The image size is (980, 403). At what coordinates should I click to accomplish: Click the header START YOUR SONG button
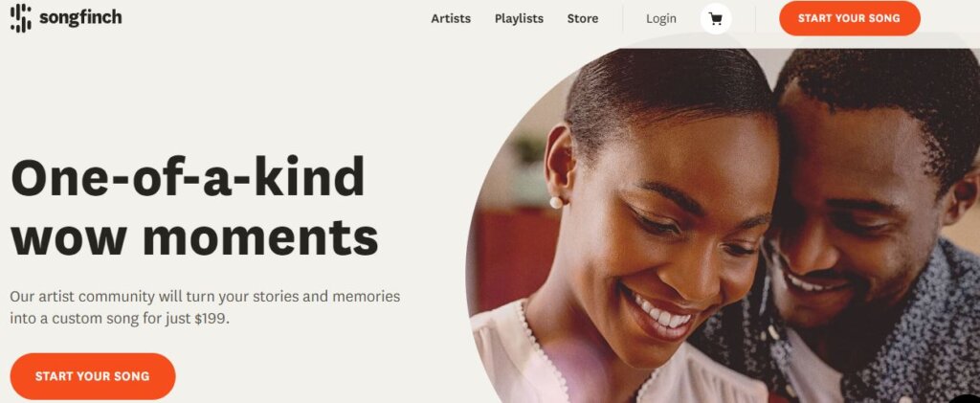tap(850, 18)
